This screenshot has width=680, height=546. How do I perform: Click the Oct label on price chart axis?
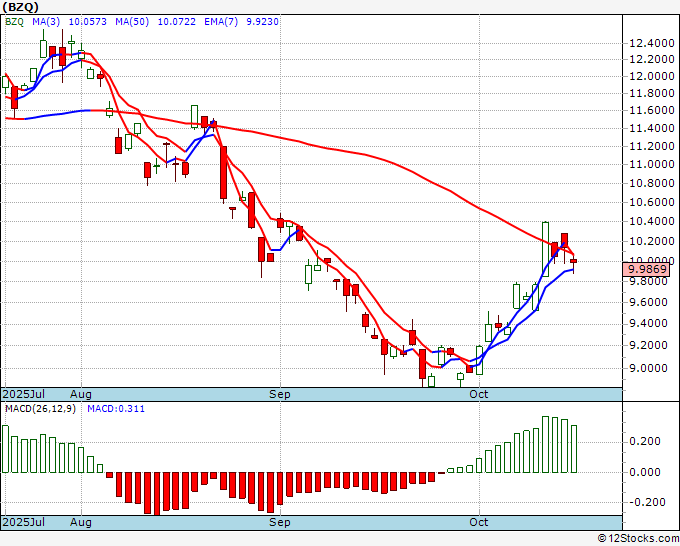pos(479,394)
